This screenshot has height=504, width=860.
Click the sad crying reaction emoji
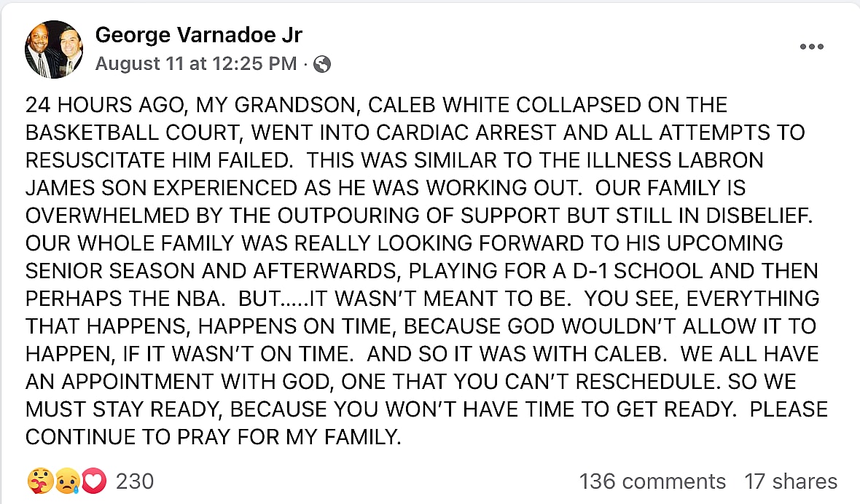(67, 481)
